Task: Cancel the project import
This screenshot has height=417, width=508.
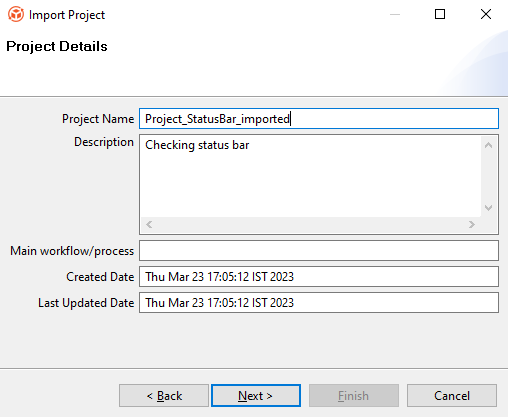Action: point(452,396)
